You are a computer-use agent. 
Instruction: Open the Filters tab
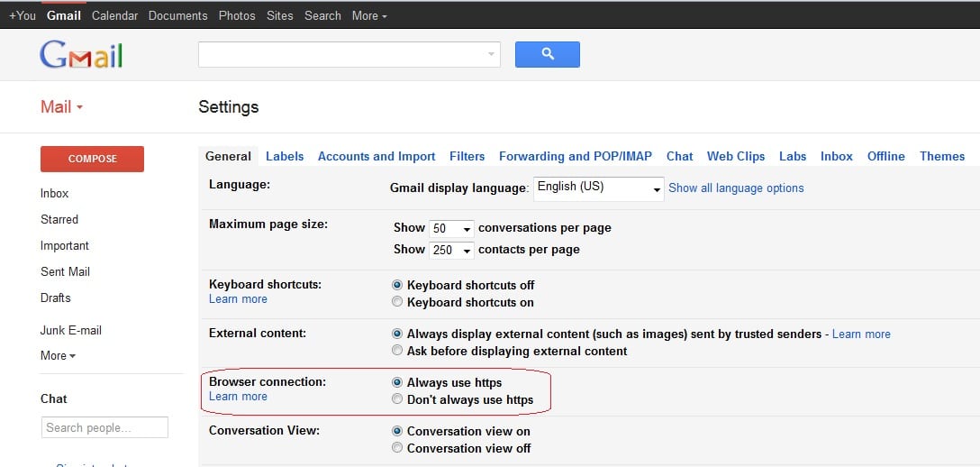(467, 156)
